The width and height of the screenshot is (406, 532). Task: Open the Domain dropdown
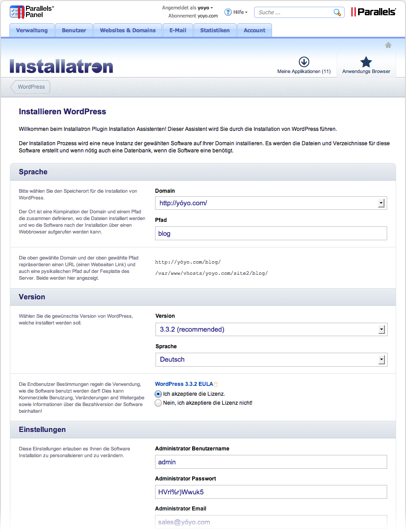(x=271, y=203)
